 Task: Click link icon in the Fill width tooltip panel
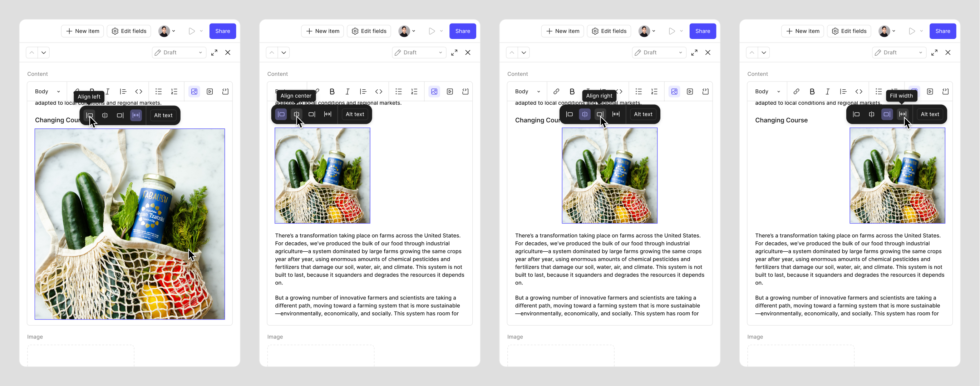[x=796, y=91]
